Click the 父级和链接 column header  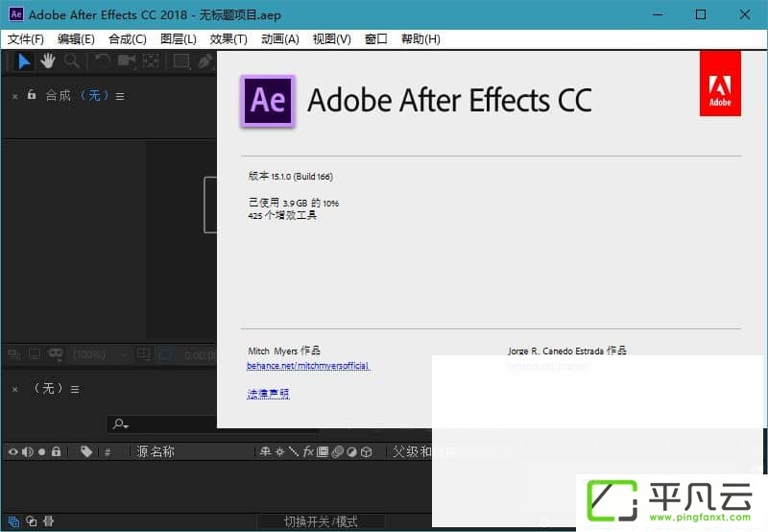(424, 451)
